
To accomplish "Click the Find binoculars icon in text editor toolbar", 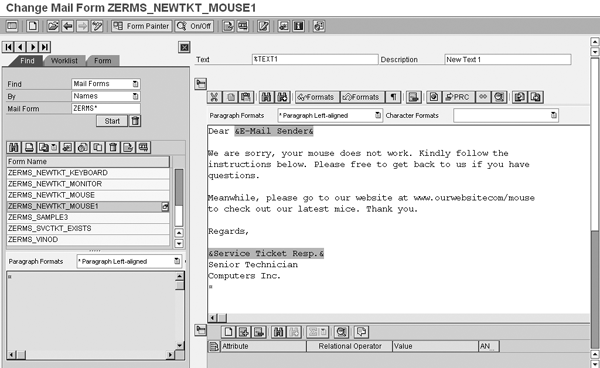I will pos(267,97).
